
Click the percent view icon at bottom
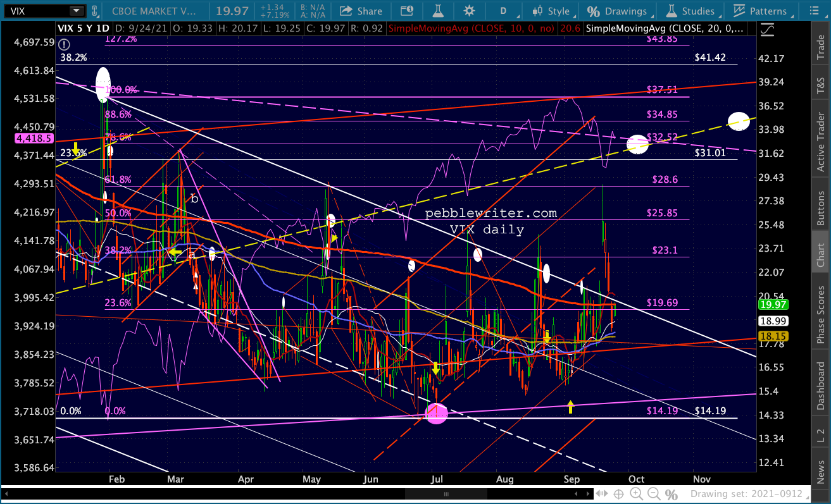(671, 494)
